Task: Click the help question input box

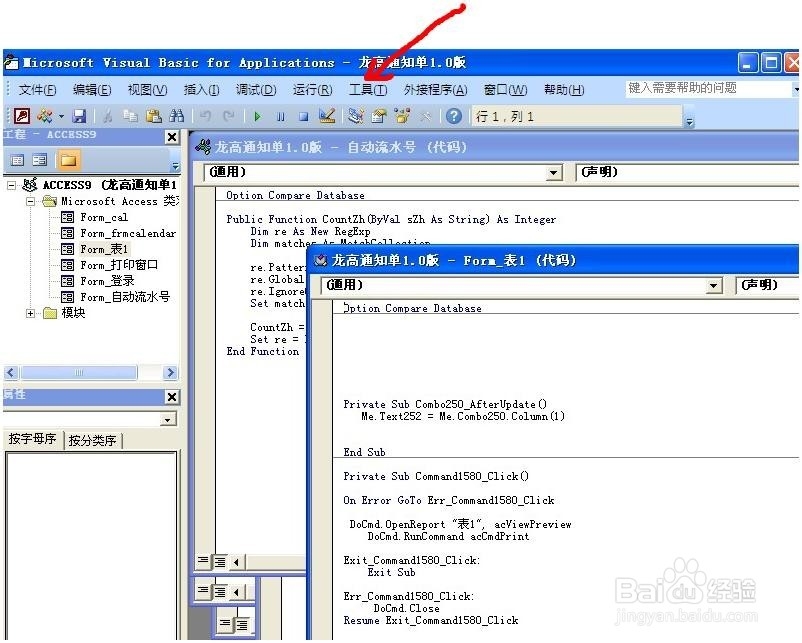Action: coord(707,88)
